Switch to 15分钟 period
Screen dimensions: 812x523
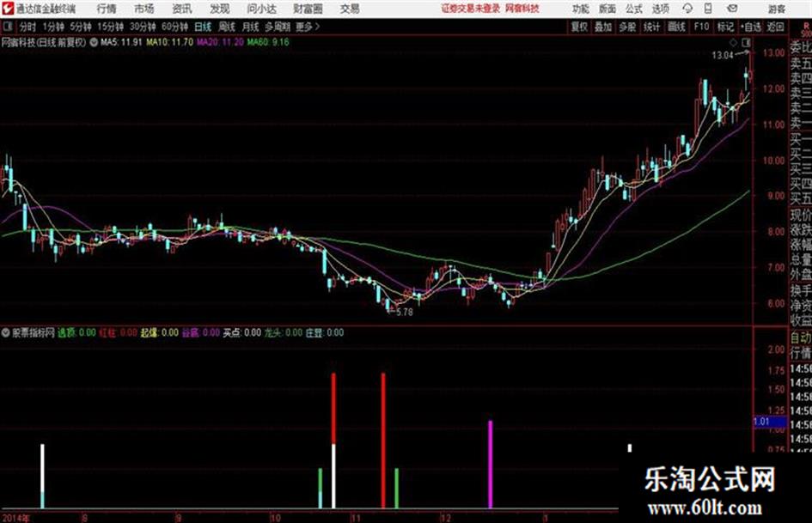click(x=110, y=27)
